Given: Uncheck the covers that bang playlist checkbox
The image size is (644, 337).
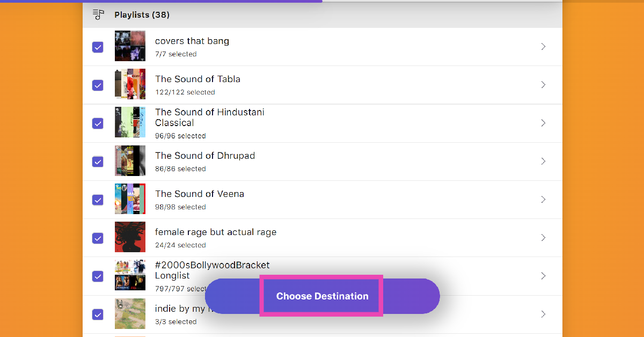Looking at the screenshot, I should (x=98, y=47).
